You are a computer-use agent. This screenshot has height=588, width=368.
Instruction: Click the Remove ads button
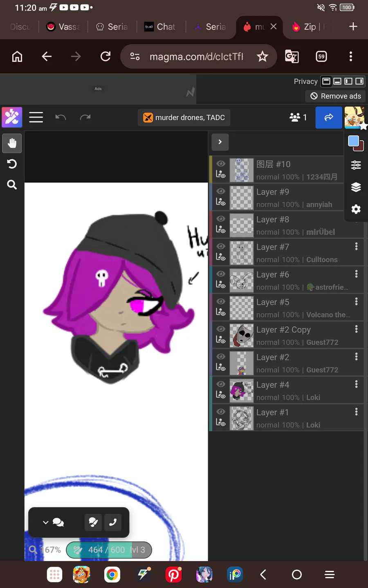pos(336,96)
